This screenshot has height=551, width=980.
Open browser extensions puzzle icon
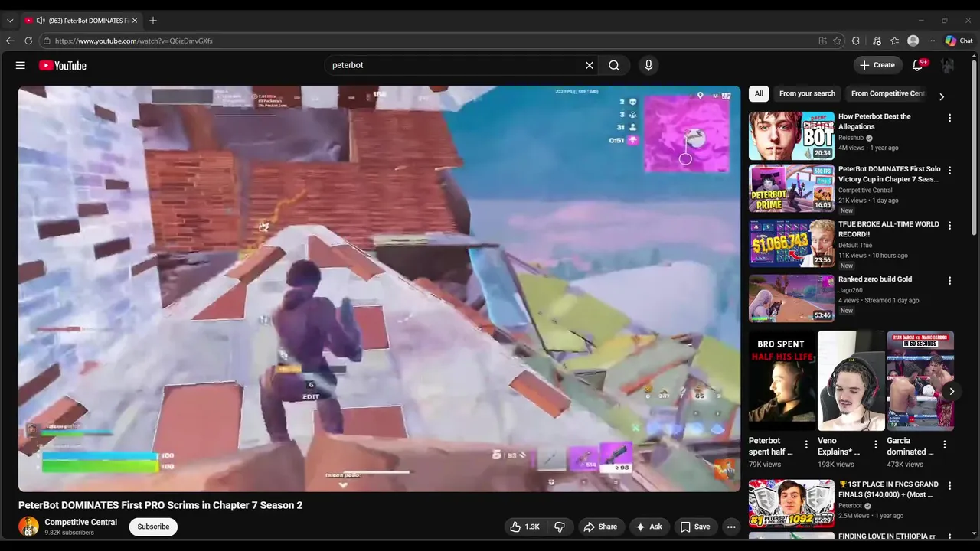tap(856, 41)
